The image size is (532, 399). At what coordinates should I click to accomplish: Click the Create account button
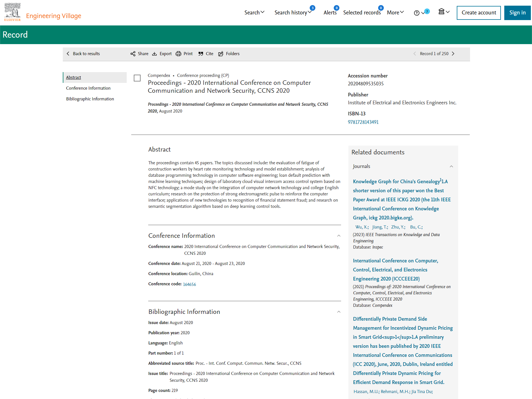479,13
